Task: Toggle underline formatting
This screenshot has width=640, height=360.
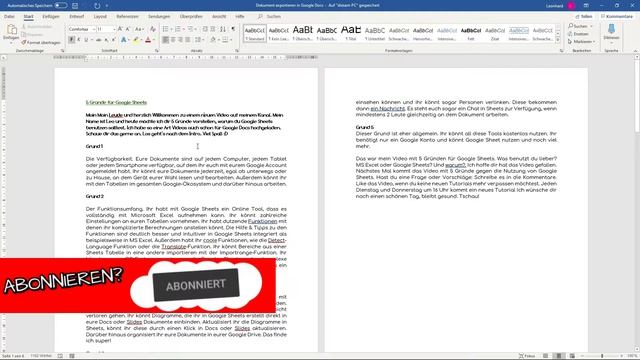Action: click(x=86, y=40)
